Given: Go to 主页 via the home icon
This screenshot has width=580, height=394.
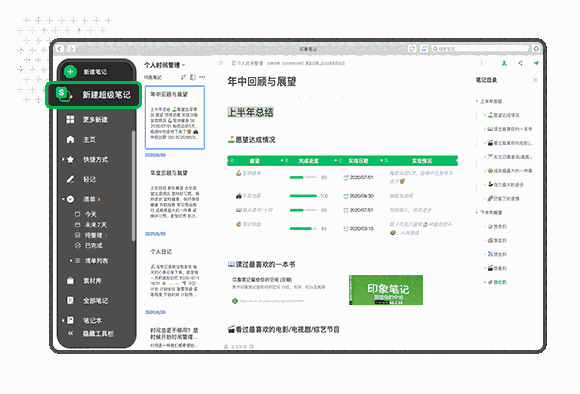Looking at the screenshot, I should point(70,139).
